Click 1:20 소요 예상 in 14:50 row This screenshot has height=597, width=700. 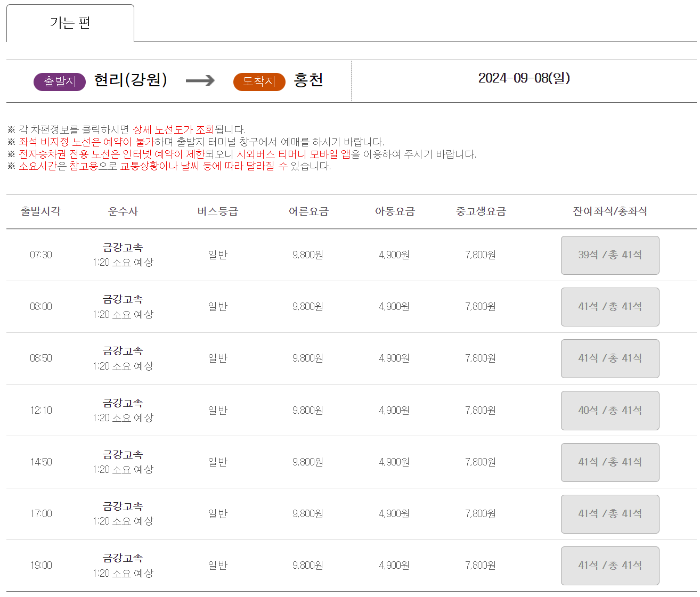point(123,469)
